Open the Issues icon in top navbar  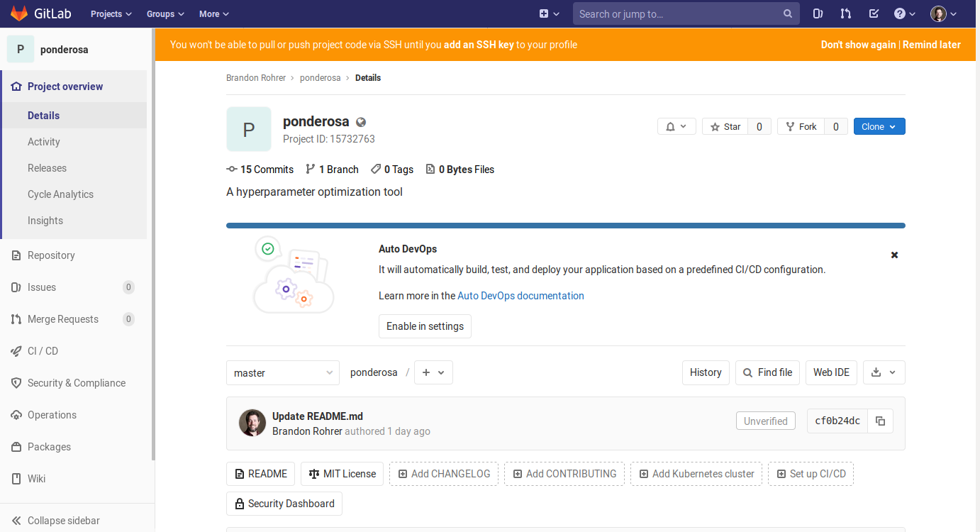click(818, 13)
